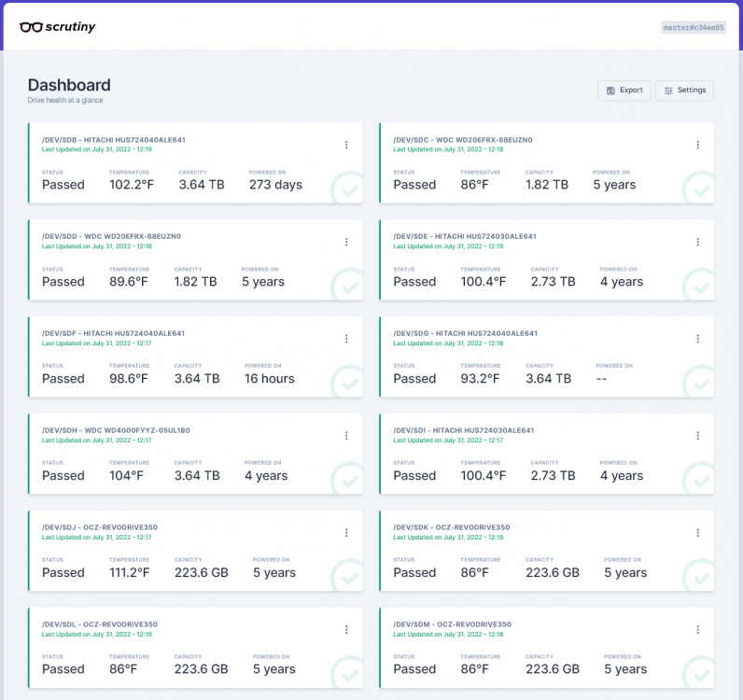Open the kebab menu on /dev/sde card
Image resolution: width=743 pixels, height=700 pixels.
coord(697,242)
